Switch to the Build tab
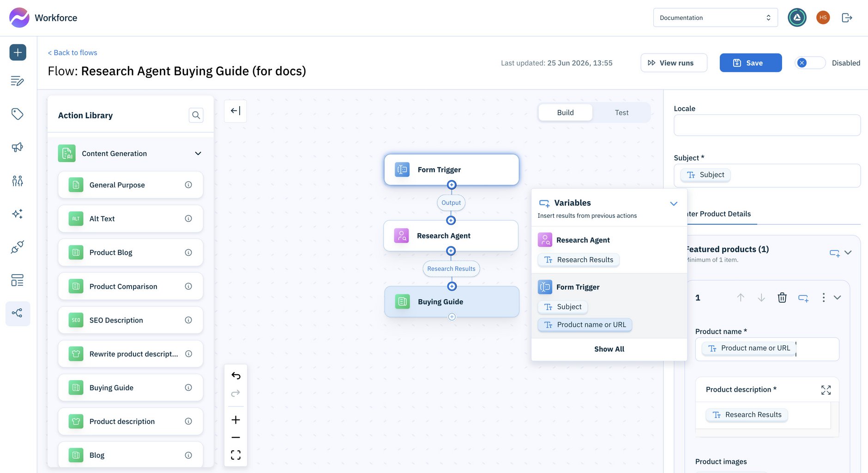Viewport: 868px width, 473px height. [x=565, y=113]
